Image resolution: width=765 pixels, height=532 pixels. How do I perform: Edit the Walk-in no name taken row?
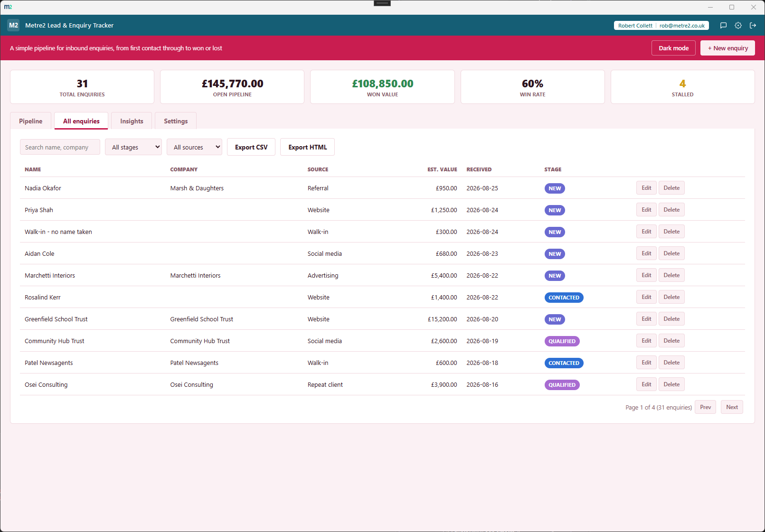[646, 232]
